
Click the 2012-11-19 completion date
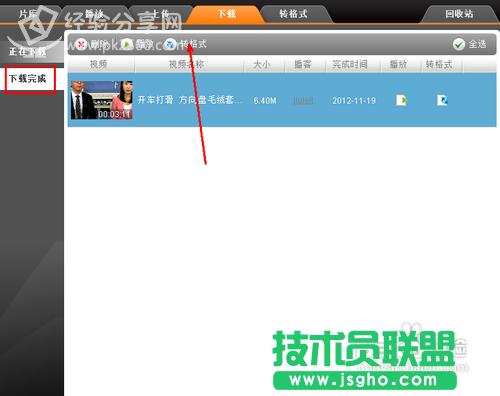tap(354, 100)
